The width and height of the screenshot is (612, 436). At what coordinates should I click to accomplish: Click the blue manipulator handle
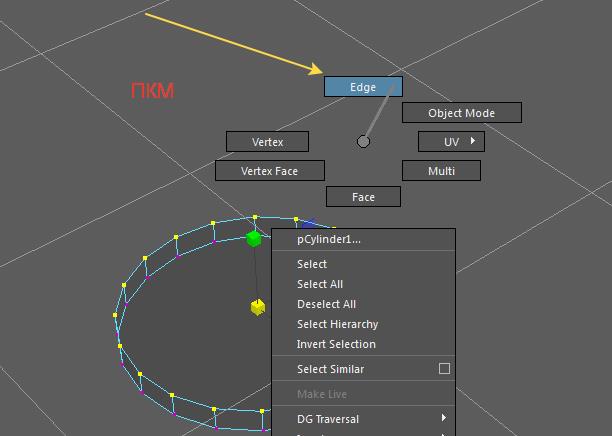(309, 225)
